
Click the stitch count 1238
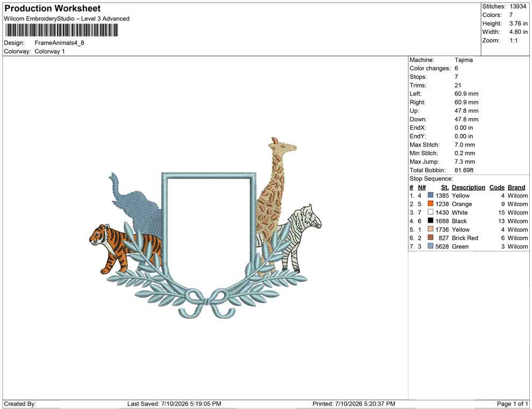(442, 204)
